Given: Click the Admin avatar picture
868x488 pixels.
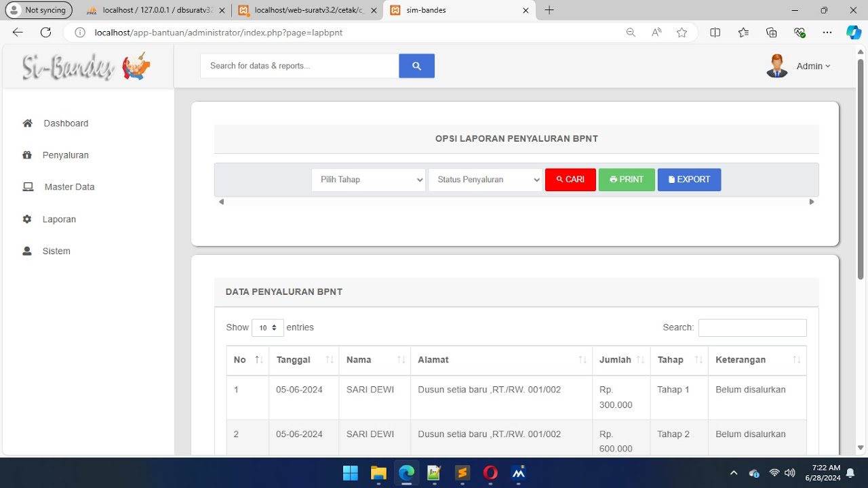Looking at the screenshot, I should pos(777,66).
